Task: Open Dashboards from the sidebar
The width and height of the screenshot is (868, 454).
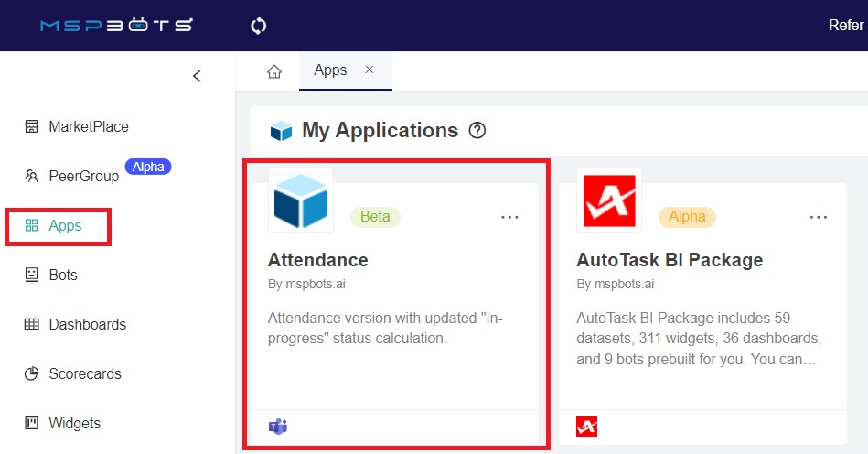Action: pyautogui.click(x=87, y=324)
